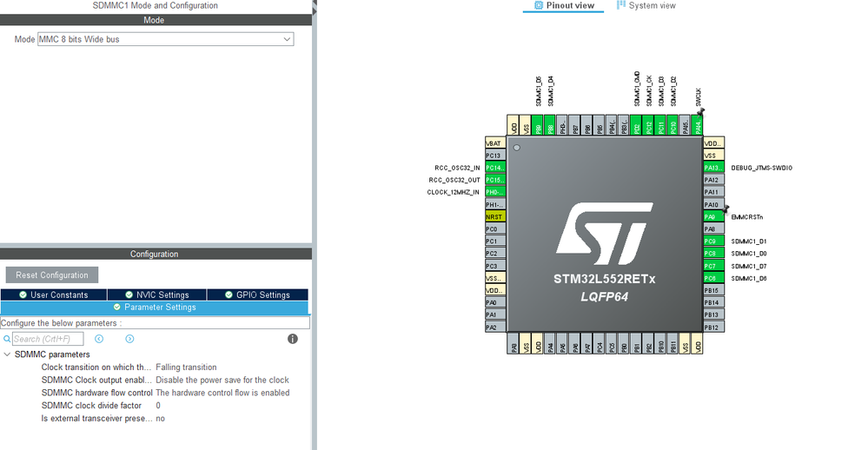Select external transceiver present value no
Screen dimensions: 868x450
(161, 419)
